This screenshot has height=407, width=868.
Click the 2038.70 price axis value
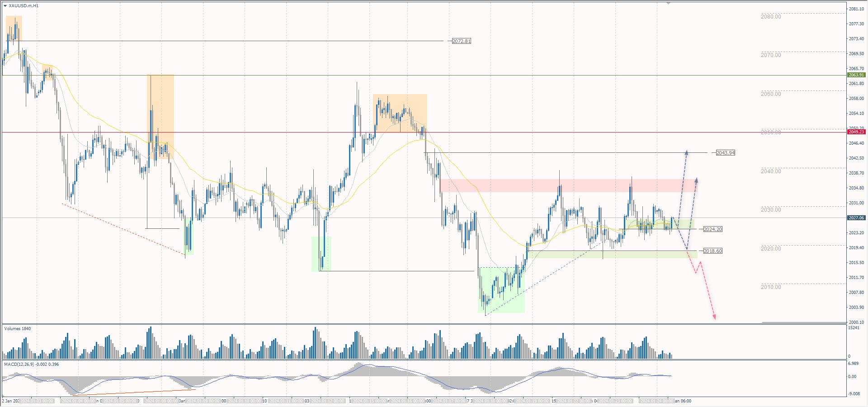[856, 173]
